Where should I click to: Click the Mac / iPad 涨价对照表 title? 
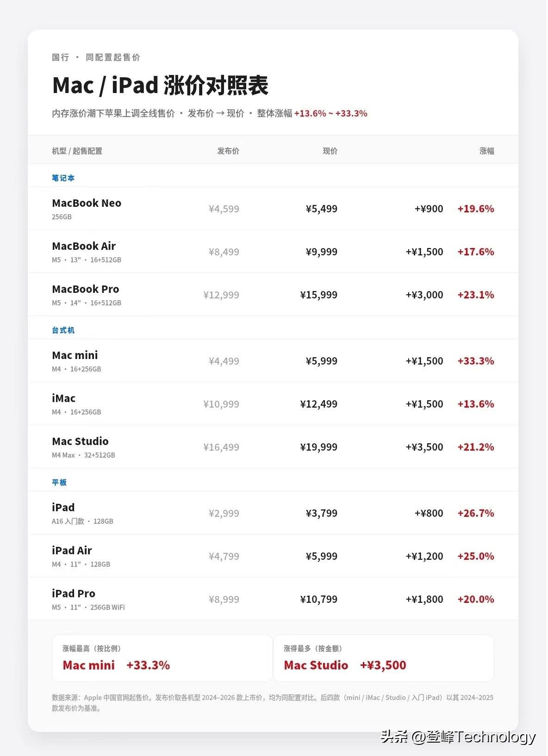(160, 85)
